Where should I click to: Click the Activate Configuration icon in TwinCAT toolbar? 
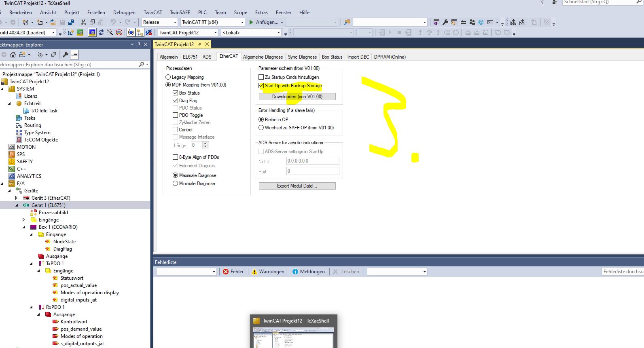coord(70,32)
